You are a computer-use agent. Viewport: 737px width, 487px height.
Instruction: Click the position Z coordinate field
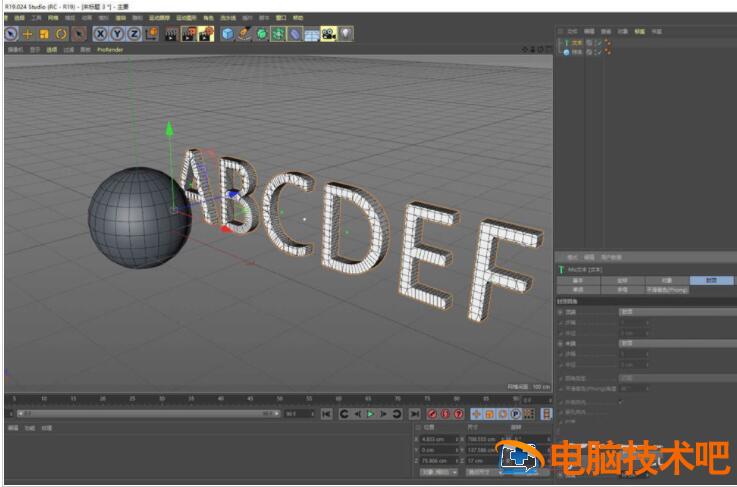pyautogui.click(x=440, y=461)
